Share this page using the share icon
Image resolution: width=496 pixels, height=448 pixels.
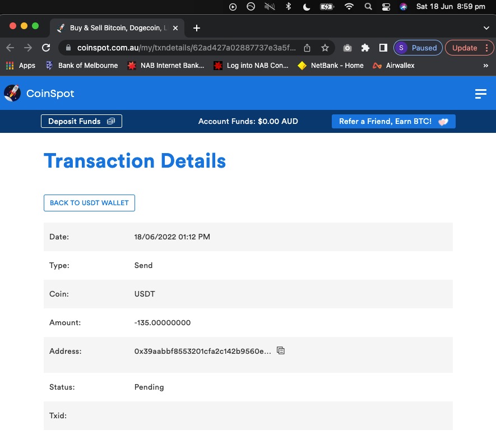pos(307,48)
